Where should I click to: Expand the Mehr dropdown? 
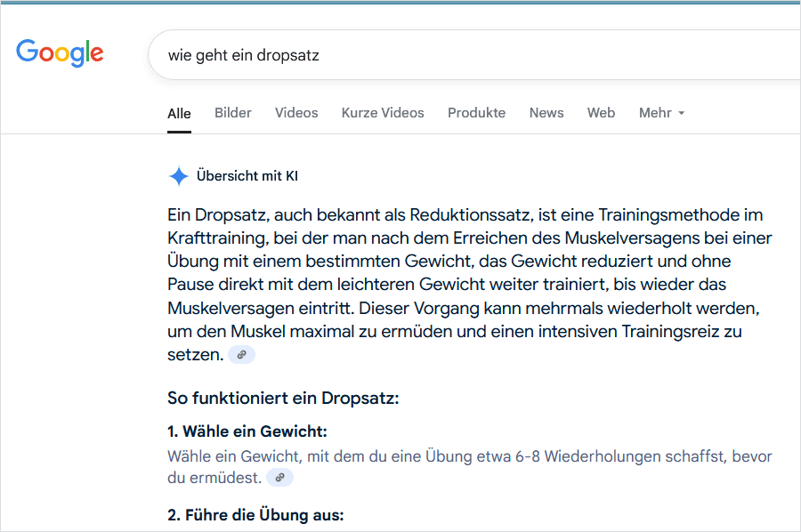661,113
